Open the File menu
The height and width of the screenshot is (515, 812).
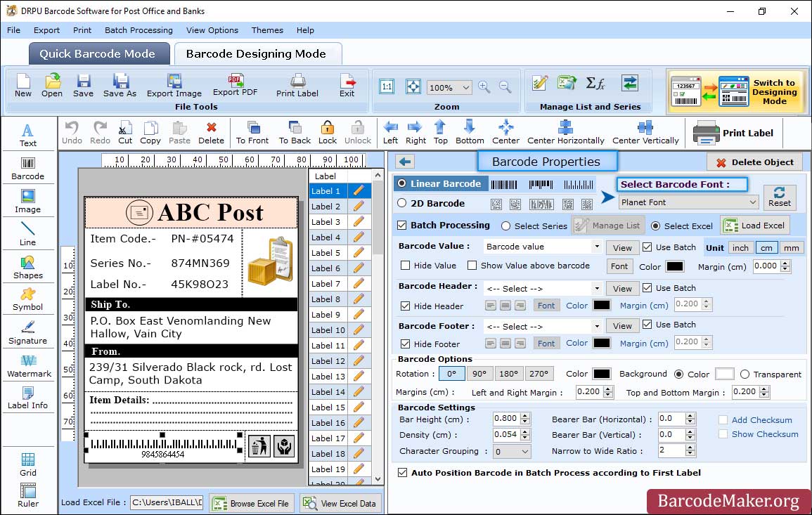tap(14, 30)
